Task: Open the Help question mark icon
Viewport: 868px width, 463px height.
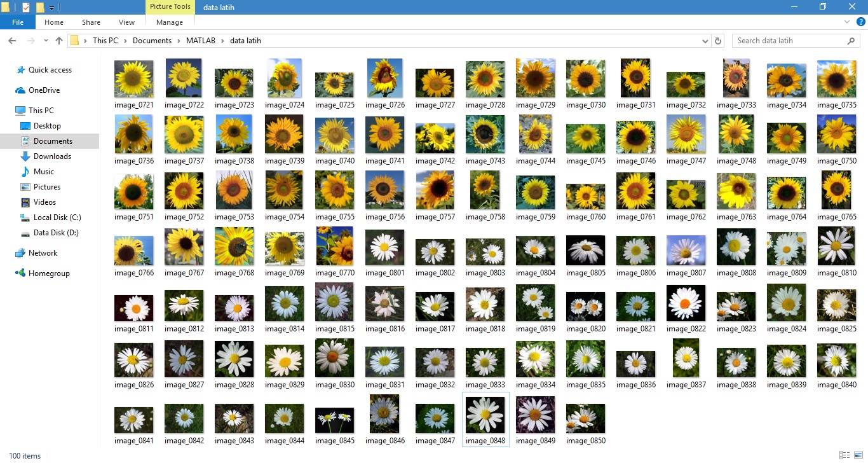Action: (861, 22)
